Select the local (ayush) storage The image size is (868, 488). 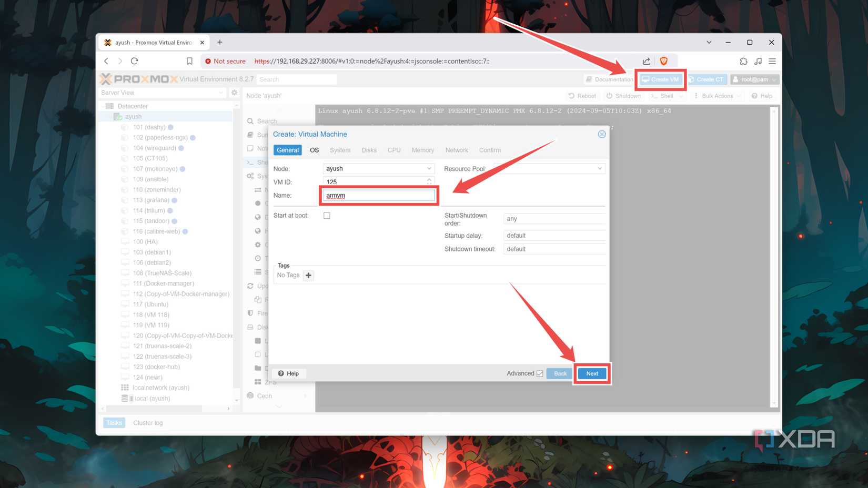tap(152, 399)
